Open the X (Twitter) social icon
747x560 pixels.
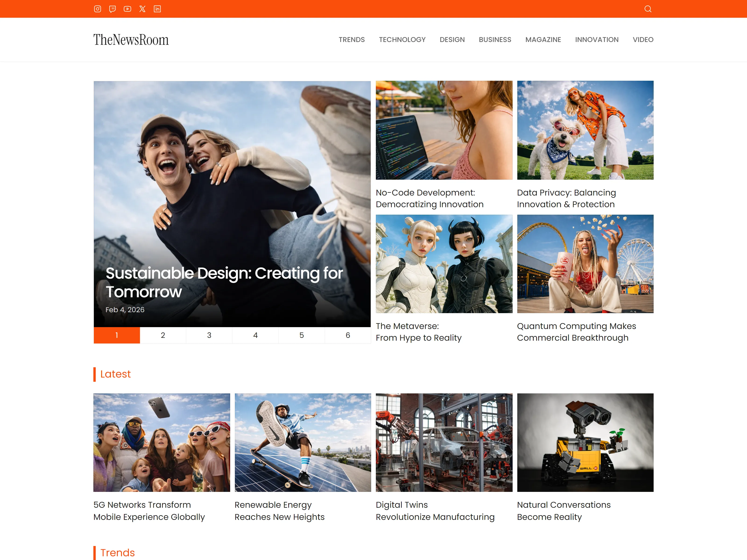pos(142,9)
